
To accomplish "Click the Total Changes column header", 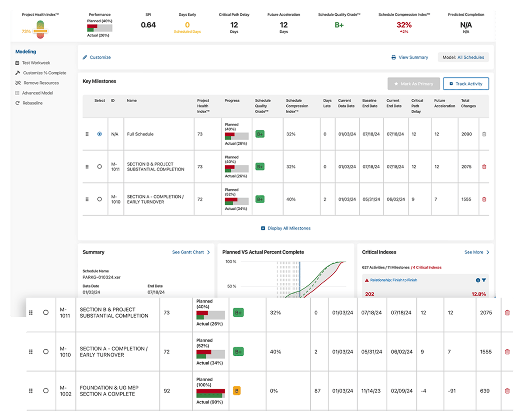I will point(468,103).
